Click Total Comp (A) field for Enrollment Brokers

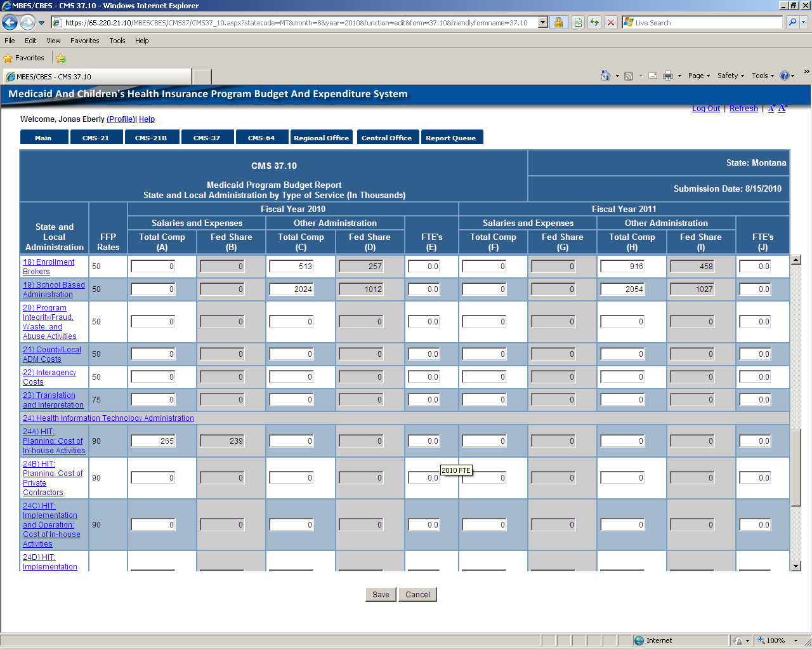click(x=153, y=267)
